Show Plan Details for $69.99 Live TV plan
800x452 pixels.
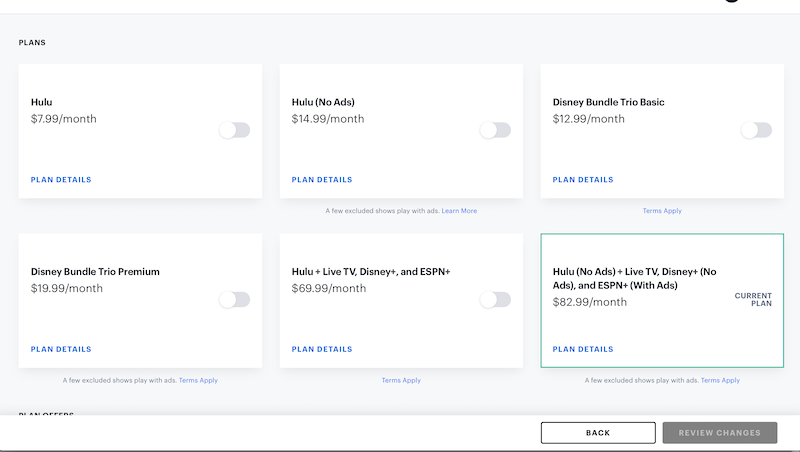[322, 349]
